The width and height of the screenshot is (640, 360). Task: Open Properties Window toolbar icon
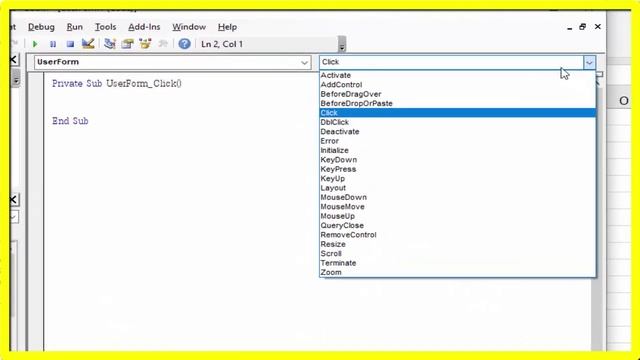127,43
